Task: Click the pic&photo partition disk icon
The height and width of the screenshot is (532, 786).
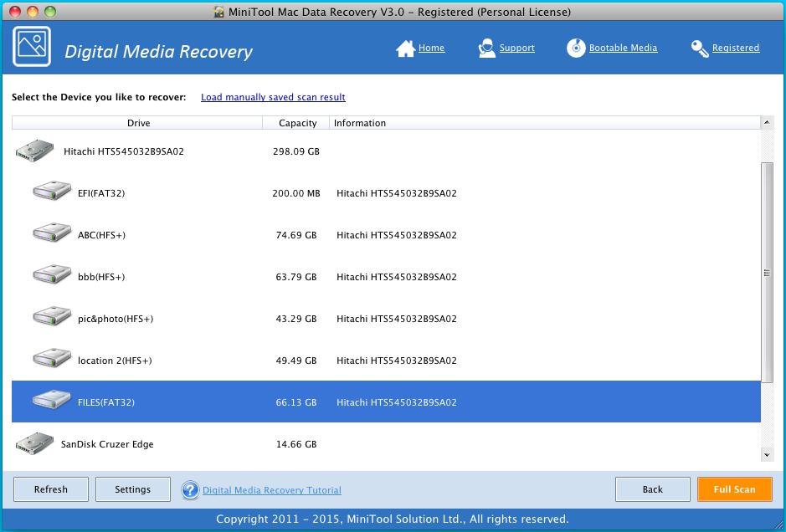Action: tap(52, 319)
